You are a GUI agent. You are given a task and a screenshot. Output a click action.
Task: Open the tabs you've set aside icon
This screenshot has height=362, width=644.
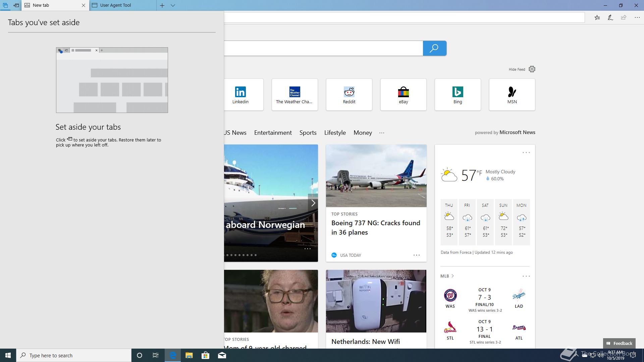5,5
